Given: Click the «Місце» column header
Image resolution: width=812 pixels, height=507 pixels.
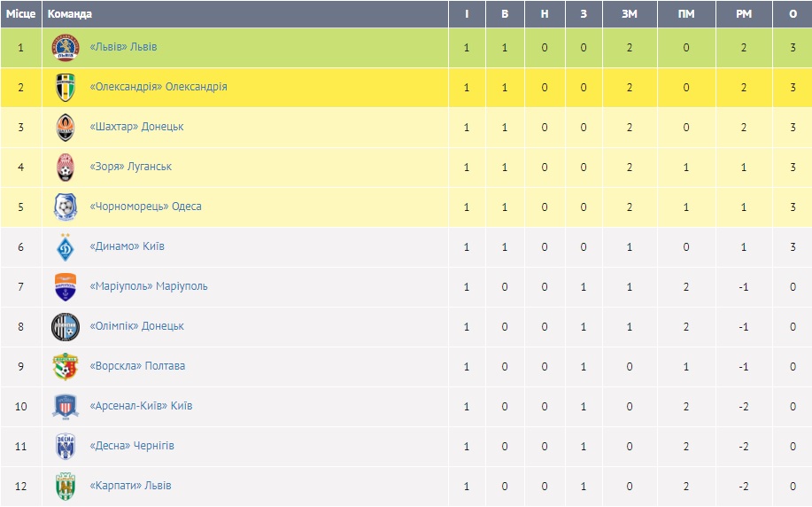Looking at the screenshot, I should (x=20, y=14).
